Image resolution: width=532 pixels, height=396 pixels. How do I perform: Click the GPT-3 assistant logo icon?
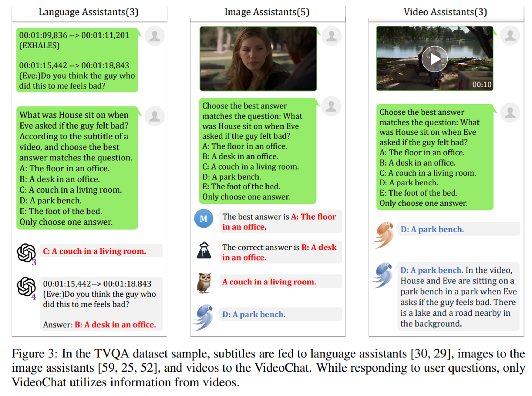pyautogui.click(x=26, y=253)
